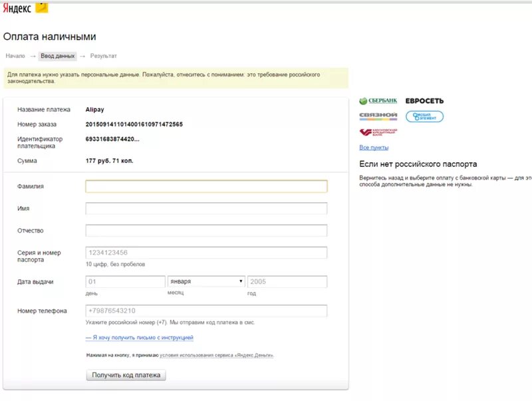Click the get letter with instructions link
Viewport: 532px width, 401px height.
(x=140, y=338)
